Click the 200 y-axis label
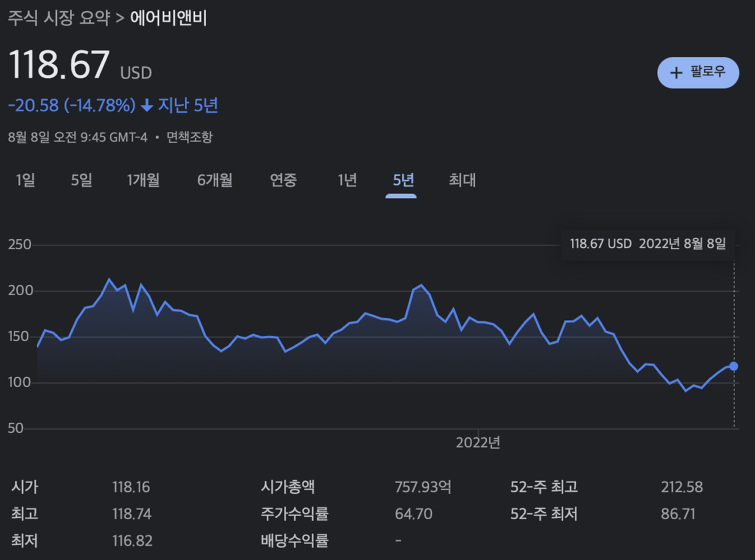The image size is (755, 560). (x=19, y=291)
